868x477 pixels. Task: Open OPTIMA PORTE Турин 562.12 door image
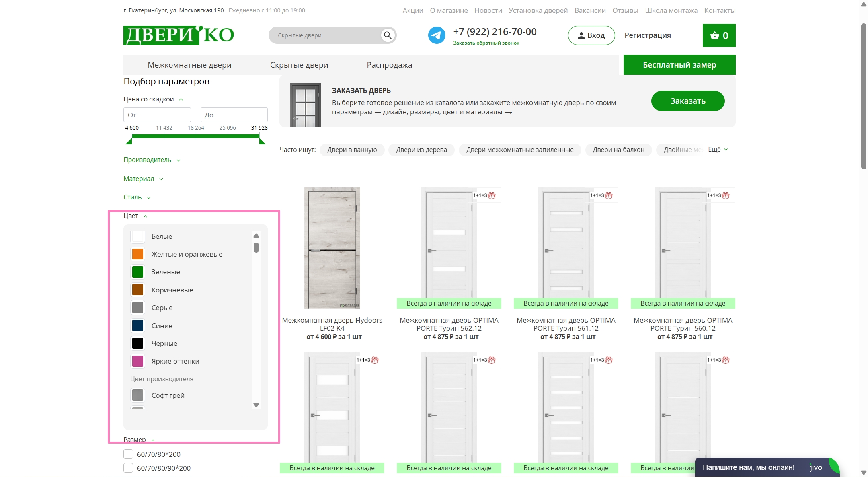click(449, 243)
